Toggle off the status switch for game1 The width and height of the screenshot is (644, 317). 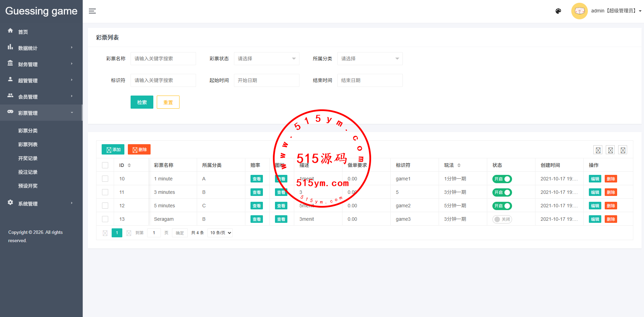(x=502, y=179)
